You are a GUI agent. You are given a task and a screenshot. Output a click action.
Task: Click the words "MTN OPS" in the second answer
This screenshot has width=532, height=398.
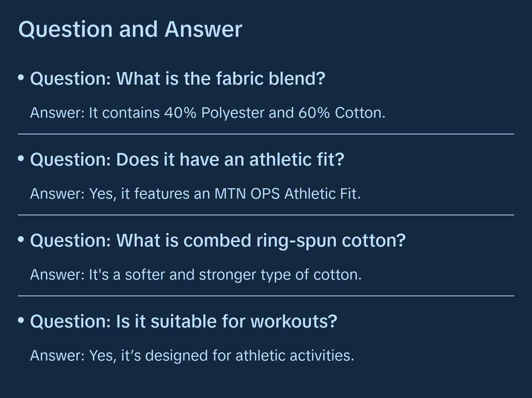pos(247,194)
